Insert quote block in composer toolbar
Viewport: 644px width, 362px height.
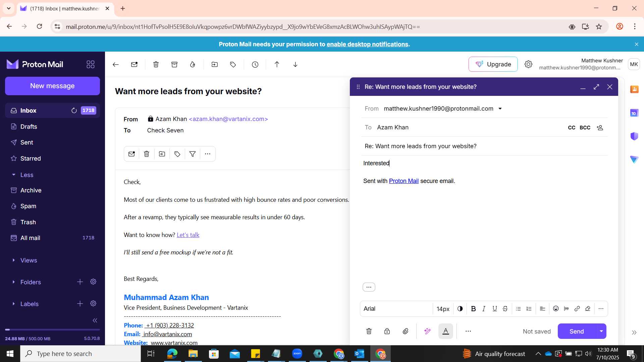(567, 309)
